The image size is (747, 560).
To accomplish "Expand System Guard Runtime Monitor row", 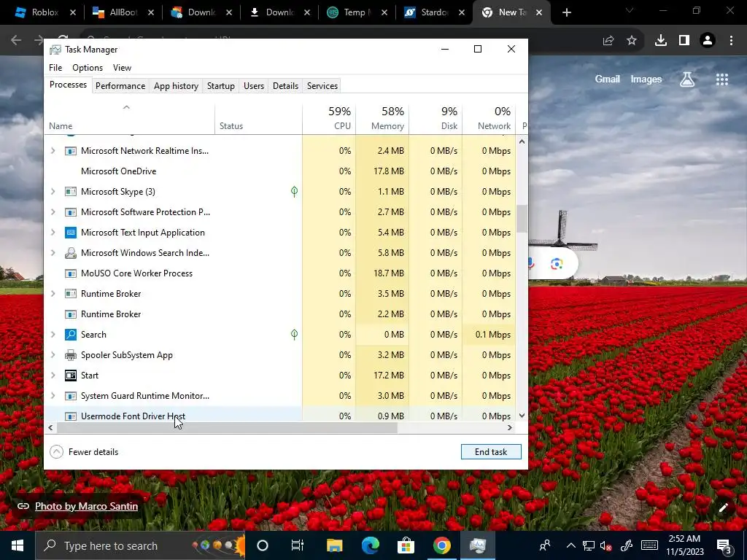I will click(x=53, y=396).
